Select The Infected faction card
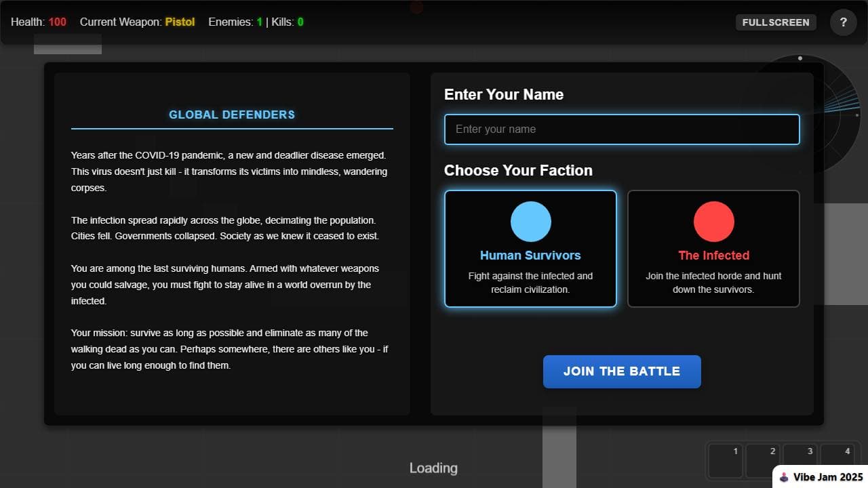868x488 pixels. [x=713, y=249]
